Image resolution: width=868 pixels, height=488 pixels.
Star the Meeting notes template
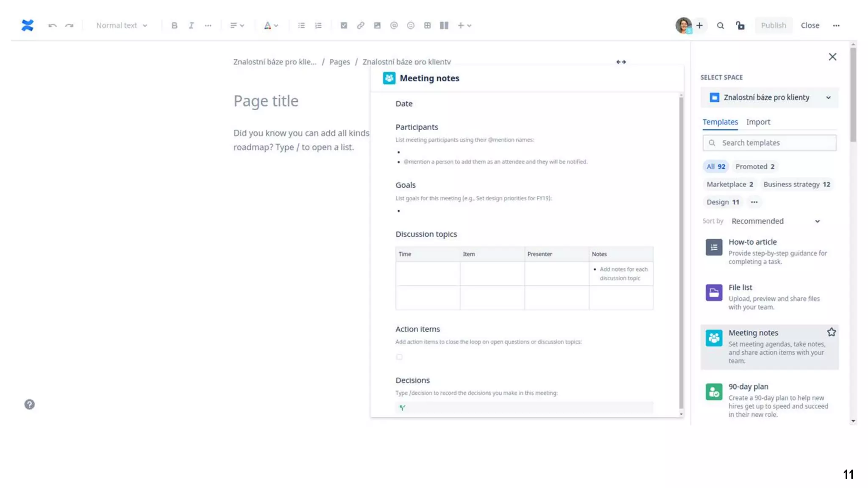pos(831,332)
